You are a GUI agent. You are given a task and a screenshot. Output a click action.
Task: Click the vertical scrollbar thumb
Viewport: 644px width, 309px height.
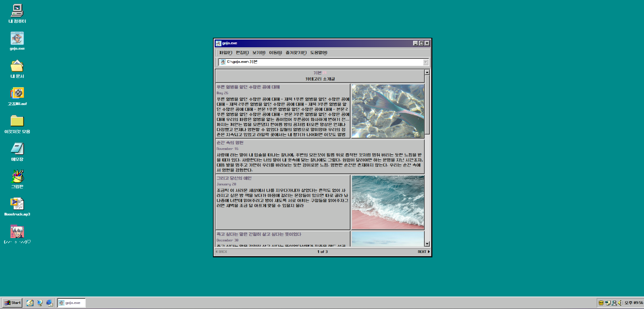427,105
